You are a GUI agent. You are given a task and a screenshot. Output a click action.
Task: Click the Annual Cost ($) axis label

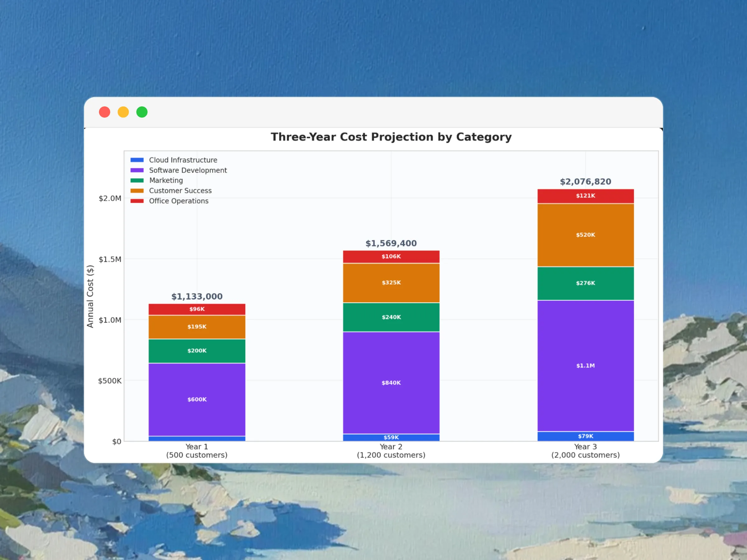[x=90, y=296]
